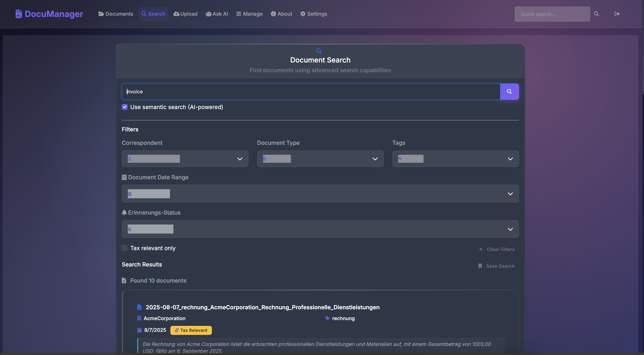Open the Settings page label
Screen dimensions: 644x355
[x=317, y=14]
